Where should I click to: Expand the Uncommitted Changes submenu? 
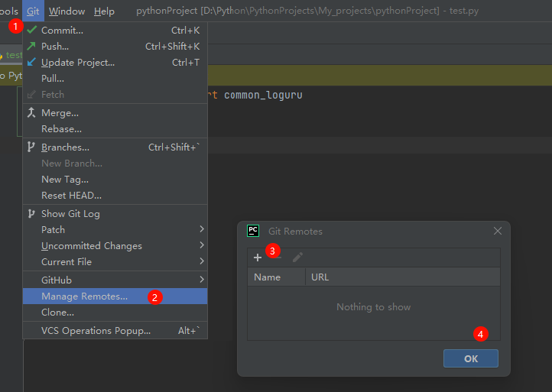point(115,246)
